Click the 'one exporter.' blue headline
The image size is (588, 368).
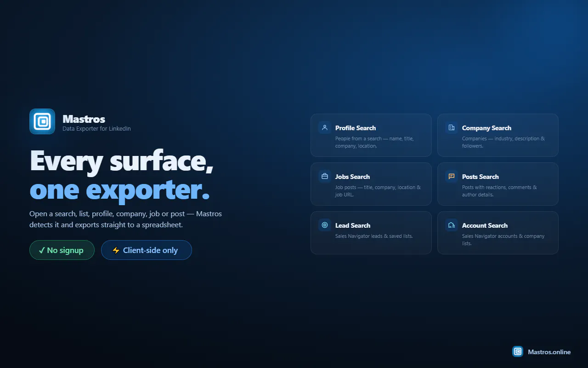pyautogui.click(x=119, y=190)
